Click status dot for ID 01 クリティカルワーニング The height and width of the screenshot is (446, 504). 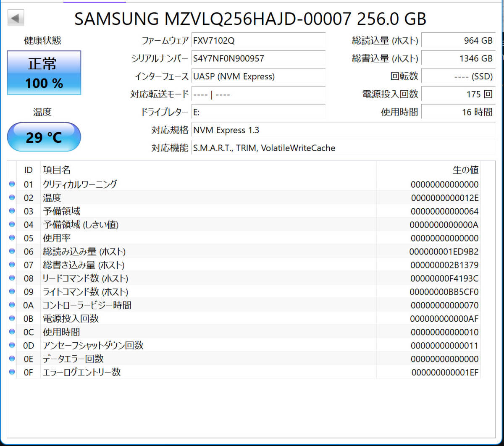coord(12,184)
